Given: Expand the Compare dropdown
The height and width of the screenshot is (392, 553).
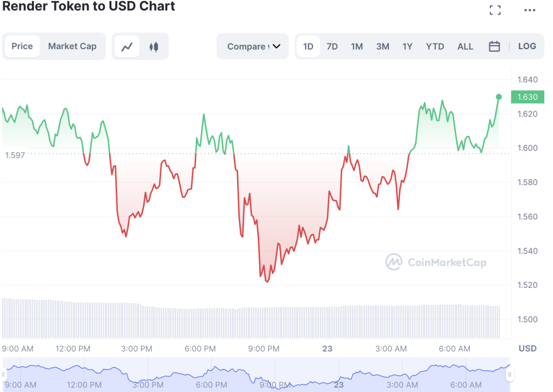Looking at the screenshot, I should pyautogui.click(x=253, y=46).
